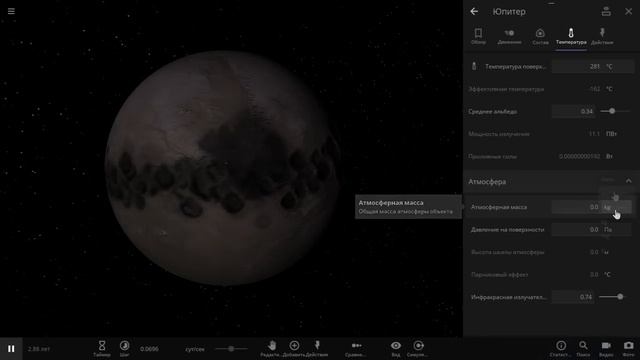Open the simulation settings icon next to Вид
Viewport: 640px width, 360px height.
coord(418,349)
